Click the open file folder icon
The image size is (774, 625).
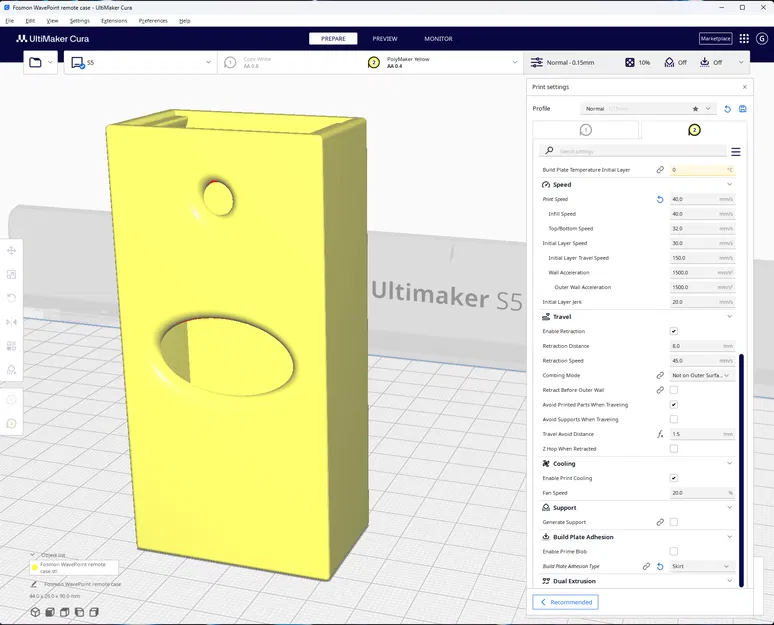pyautogui.click(x=36, y=62)
